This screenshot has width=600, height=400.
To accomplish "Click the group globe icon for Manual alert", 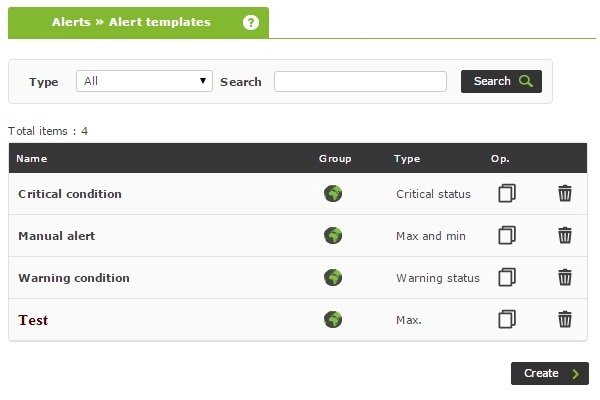I will tap(333, 235).
